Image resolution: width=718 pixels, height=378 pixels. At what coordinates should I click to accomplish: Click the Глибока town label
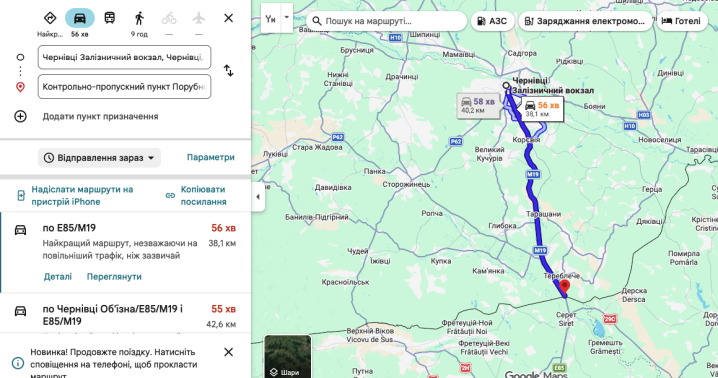(502, 225)
